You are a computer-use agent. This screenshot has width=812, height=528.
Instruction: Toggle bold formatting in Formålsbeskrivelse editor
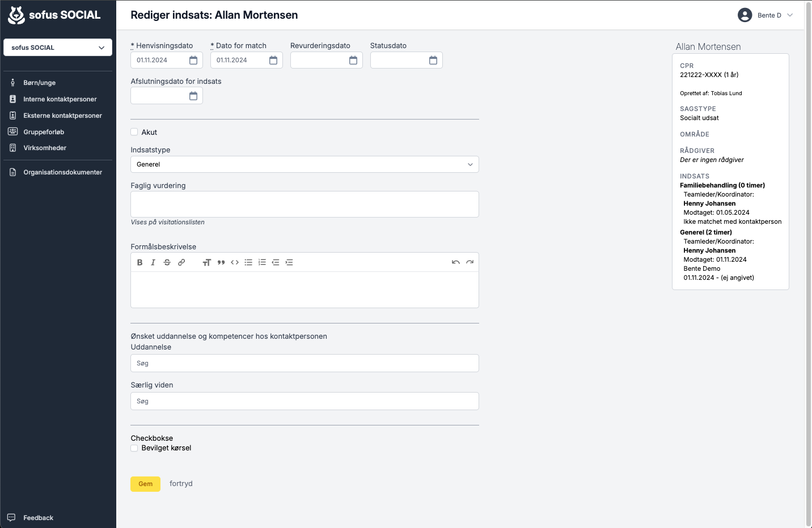coord(139,262)
